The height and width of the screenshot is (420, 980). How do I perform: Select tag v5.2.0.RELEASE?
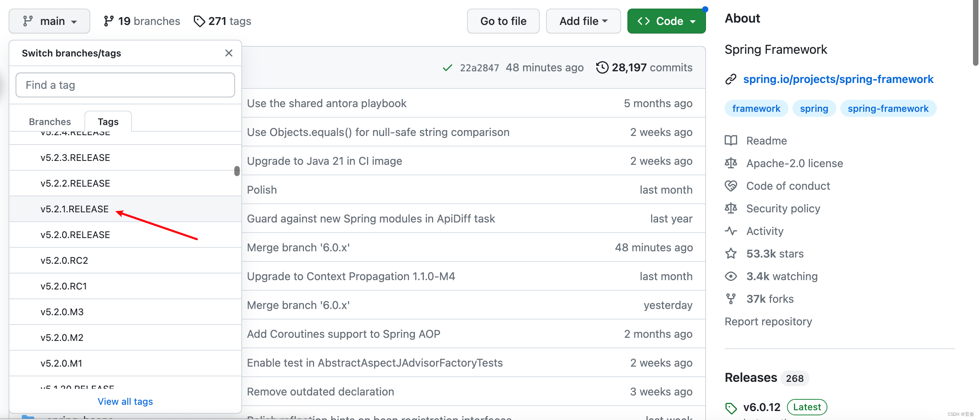pos(125,235)
